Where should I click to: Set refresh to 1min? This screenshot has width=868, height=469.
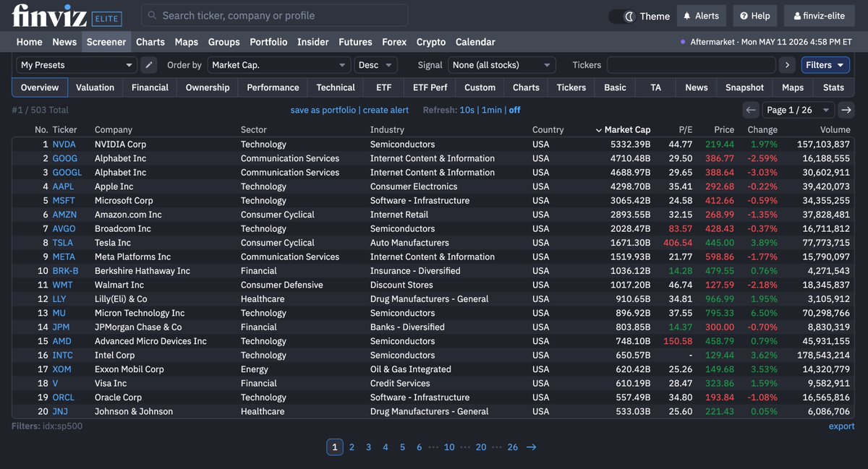point(492,110)
